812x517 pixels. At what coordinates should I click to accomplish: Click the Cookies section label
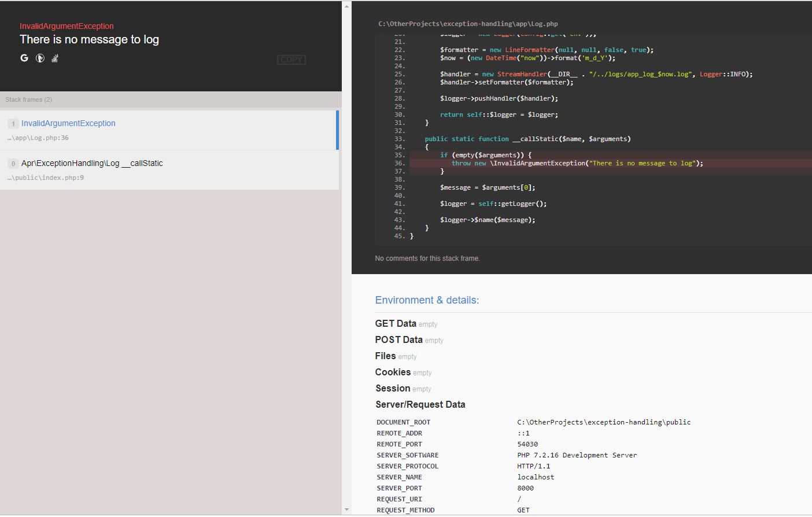(x=393, y=372)
